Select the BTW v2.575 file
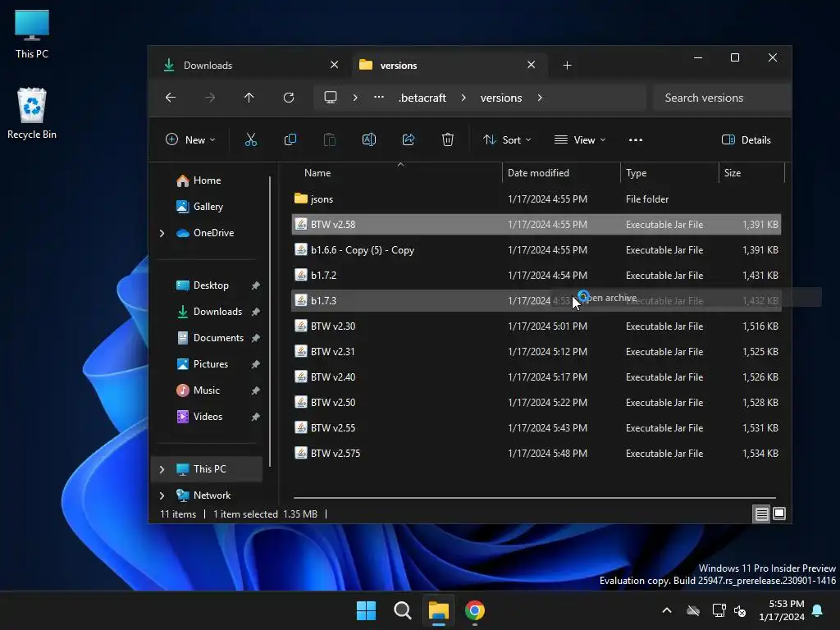 (x=536, y=453)
